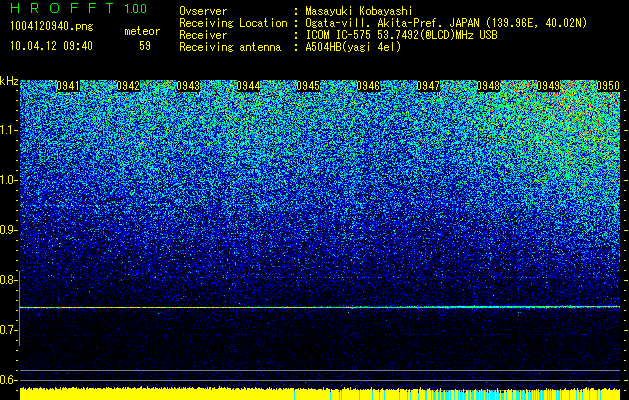Screen dimensions: 629x400
Task: Click the 0941 time marker
Action: pyautogui.click(x=68, y=86)
